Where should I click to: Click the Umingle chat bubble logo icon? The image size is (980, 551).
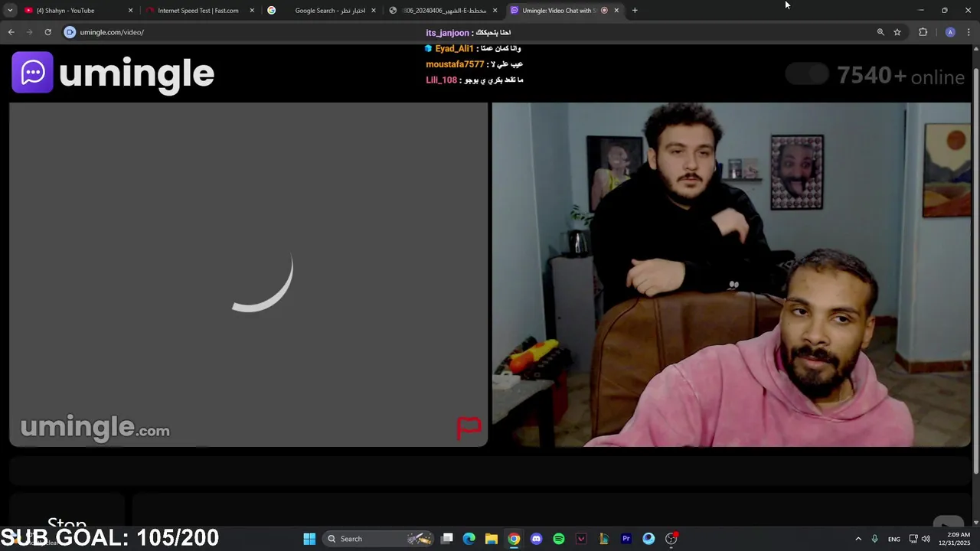click(32, 73)
